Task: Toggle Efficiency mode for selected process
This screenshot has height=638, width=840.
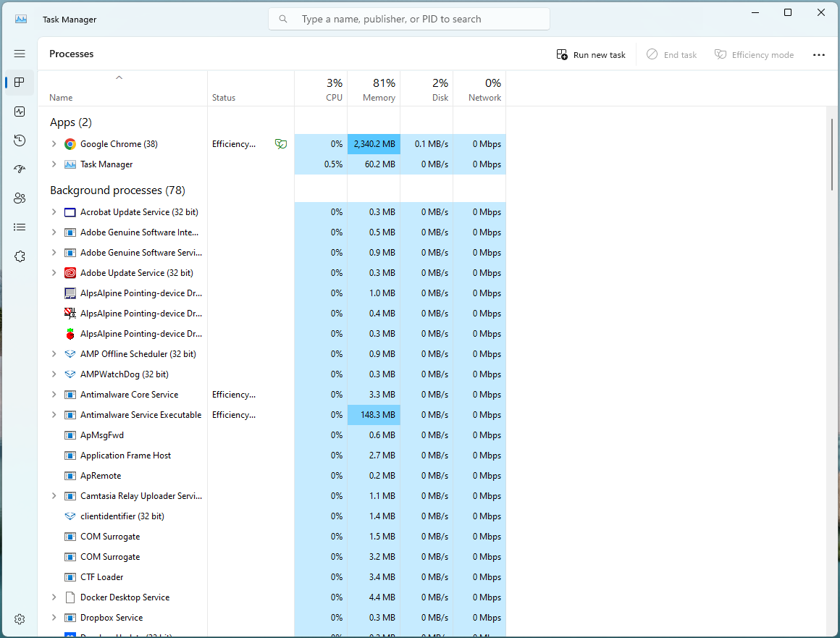Action: (x=754, y=54)
